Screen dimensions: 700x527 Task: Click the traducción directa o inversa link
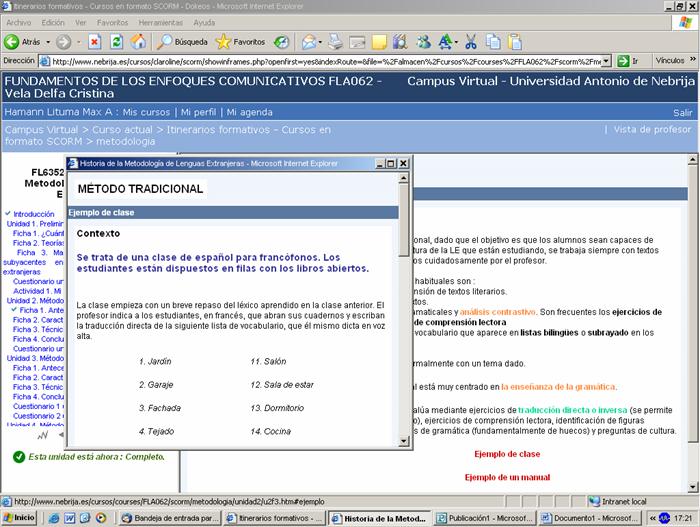pyautogui.click(x=572, y=410)
